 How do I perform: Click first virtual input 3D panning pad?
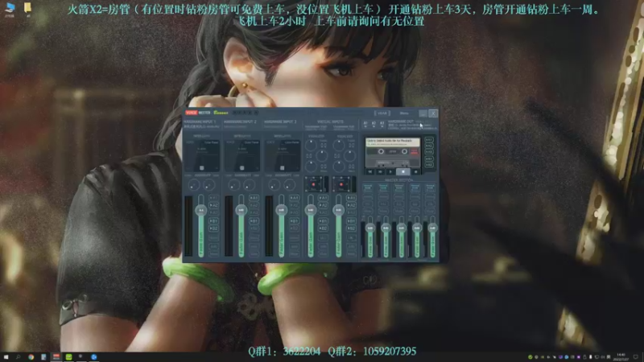coord(314,184)
